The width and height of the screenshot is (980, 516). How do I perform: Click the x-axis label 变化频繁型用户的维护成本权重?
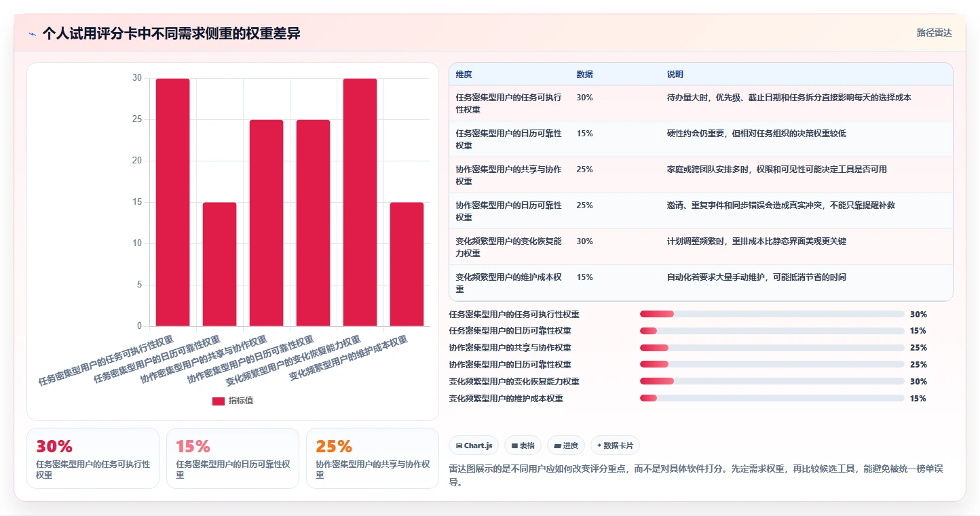(x=349, y=358)
